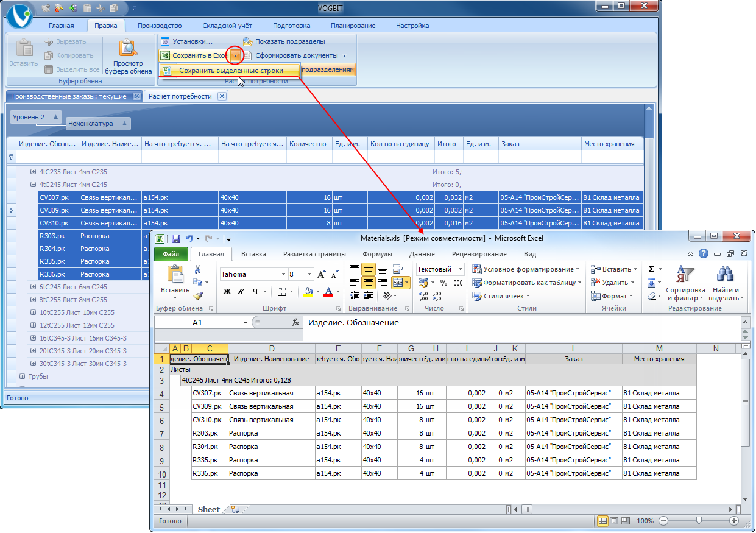Switch to the Складской учёт ribbon tab

[x=227, y=26]
